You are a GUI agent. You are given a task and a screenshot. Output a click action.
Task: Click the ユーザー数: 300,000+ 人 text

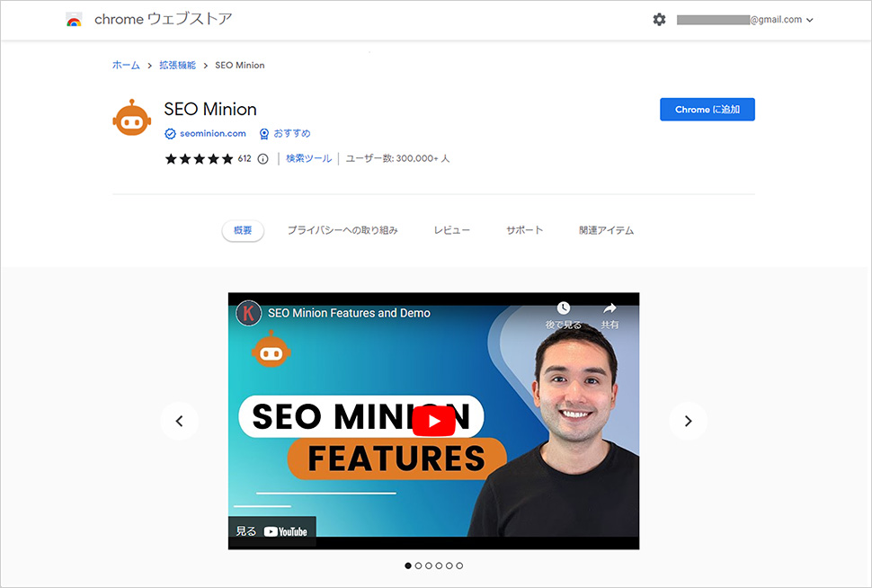(397, 158)
